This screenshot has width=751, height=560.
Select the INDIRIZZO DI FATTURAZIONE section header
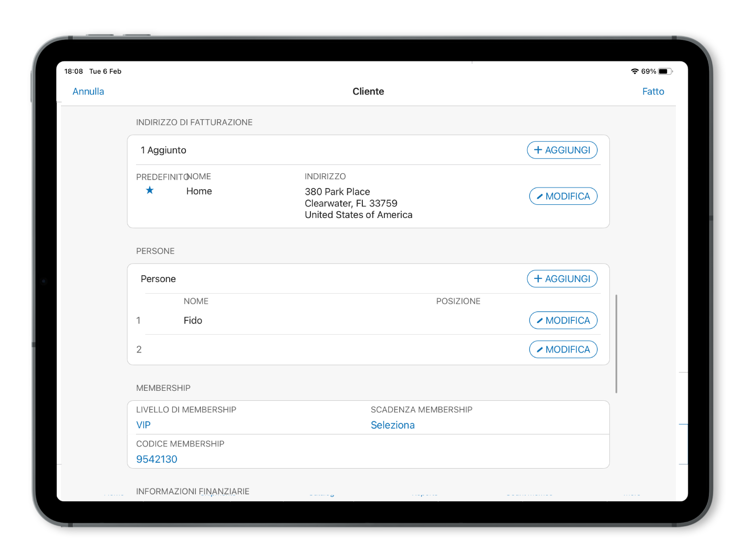(194, 122)
